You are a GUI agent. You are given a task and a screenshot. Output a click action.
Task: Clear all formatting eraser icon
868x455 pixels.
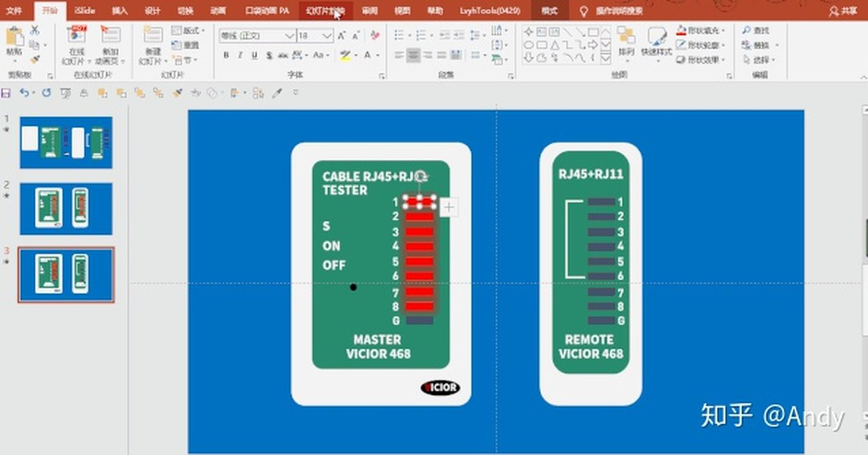pyautogui.click(x=375, y=36)
